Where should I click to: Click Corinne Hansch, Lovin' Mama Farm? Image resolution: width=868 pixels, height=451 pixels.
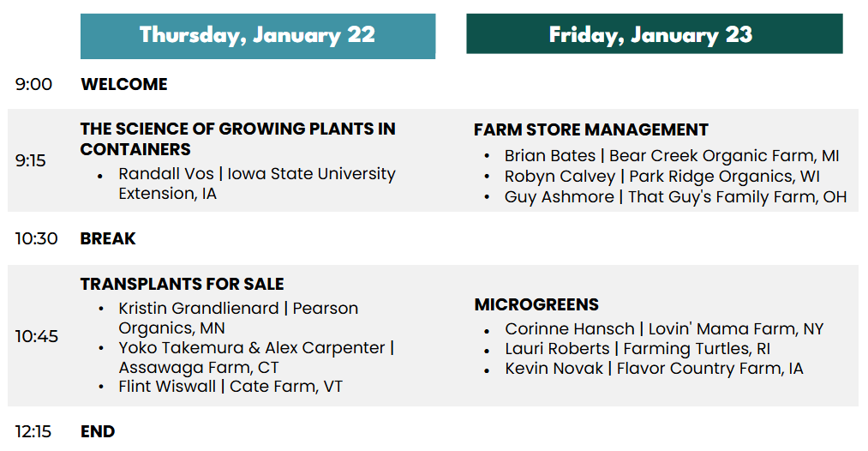click(664, 328)
